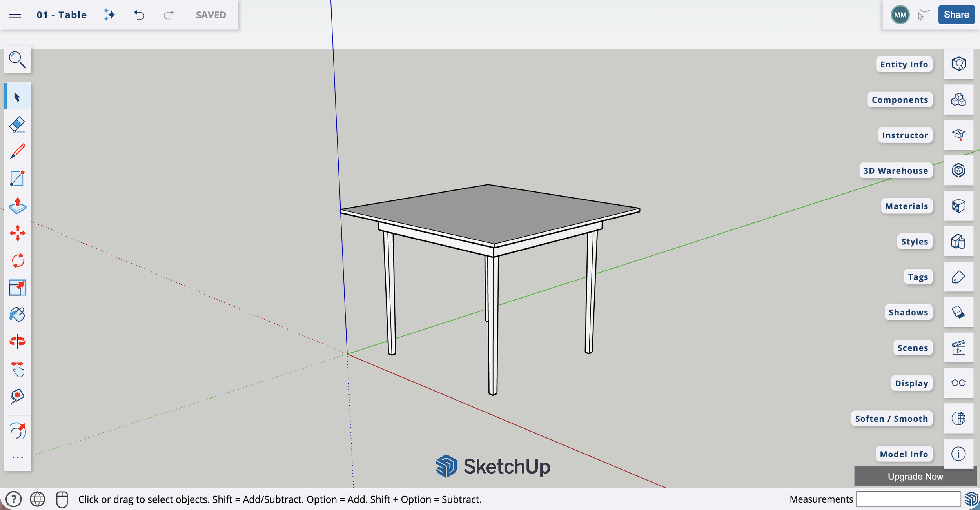
Task: Activate the Push/Pull tool
Action: pos(17,206)
